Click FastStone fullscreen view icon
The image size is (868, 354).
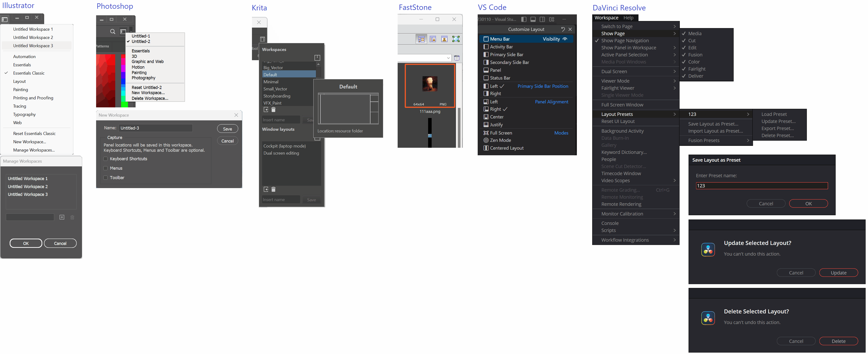click(455, 39)
